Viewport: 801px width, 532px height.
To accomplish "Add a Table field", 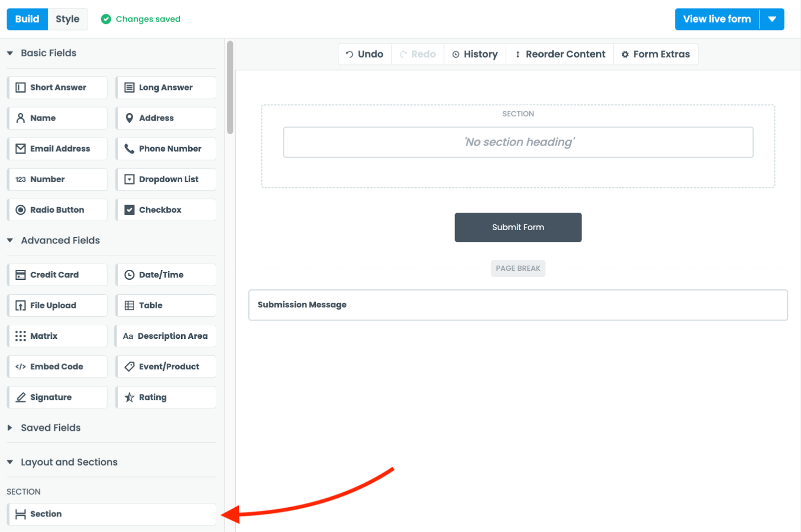I will tap(166, 305).
